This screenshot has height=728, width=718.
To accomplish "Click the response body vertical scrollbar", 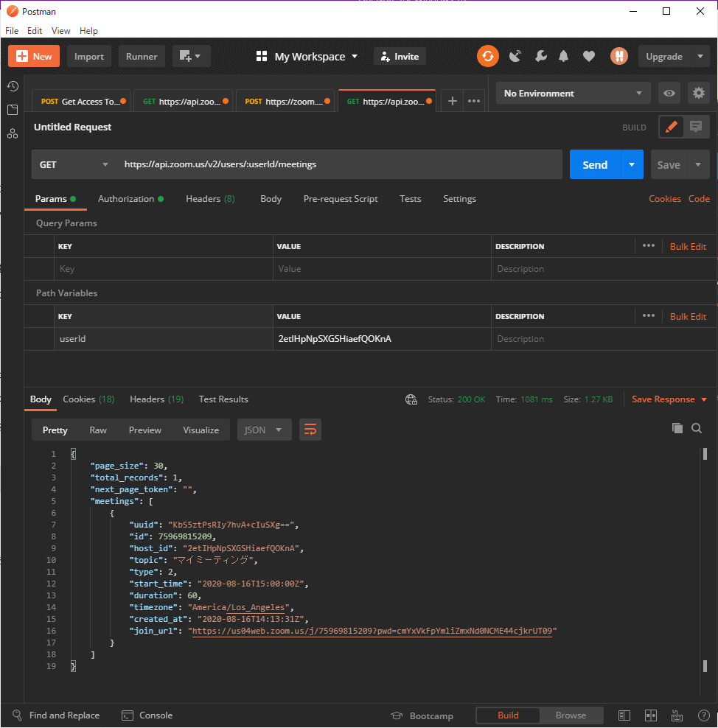I will (705, 559).
